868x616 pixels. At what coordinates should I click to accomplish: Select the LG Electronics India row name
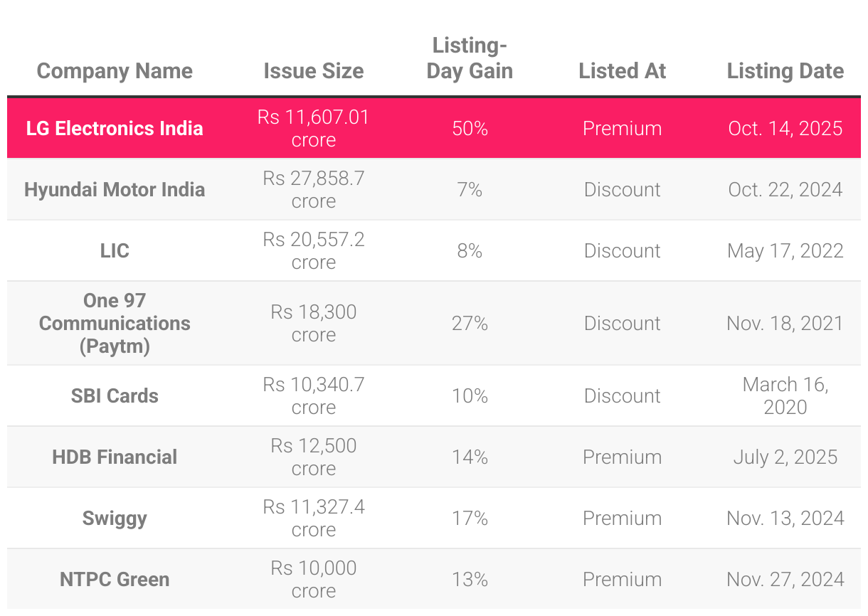tap(115, 128)
